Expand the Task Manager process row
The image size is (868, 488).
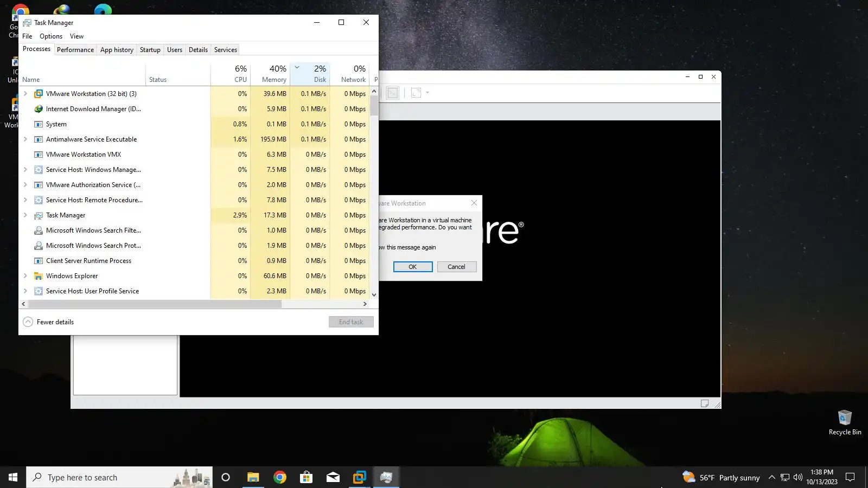coord(25,215)
